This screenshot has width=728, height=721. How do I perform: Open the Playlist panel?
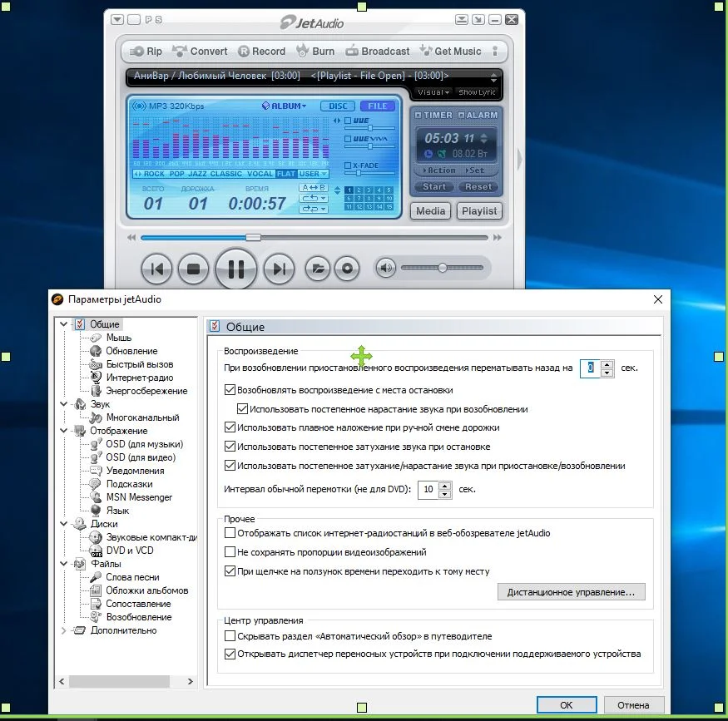[x=479, y=211]
